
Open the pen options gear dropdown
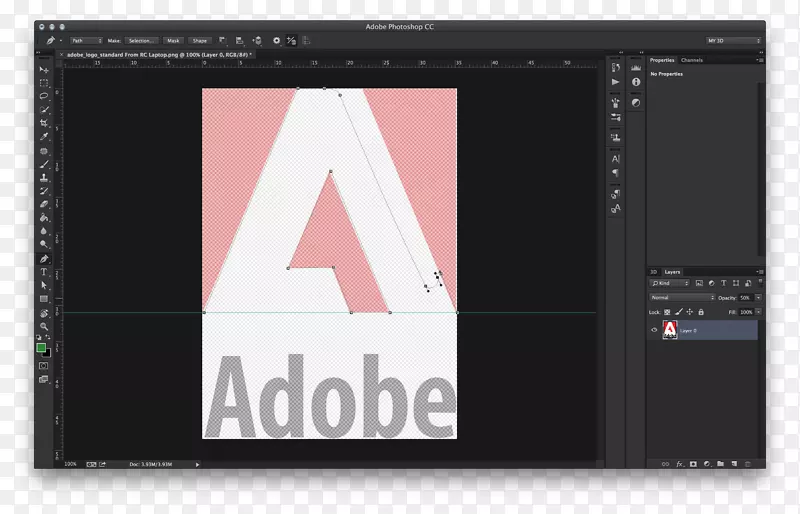276,40
